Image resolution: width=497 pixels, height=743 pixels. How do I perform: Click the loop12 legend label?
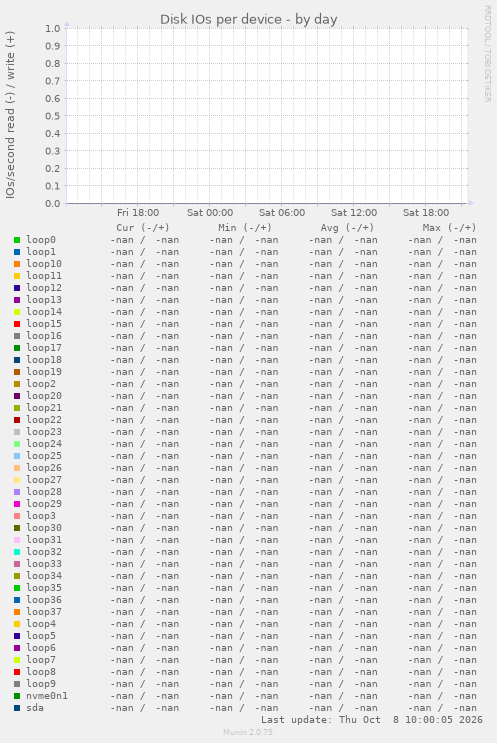[44, 288]
